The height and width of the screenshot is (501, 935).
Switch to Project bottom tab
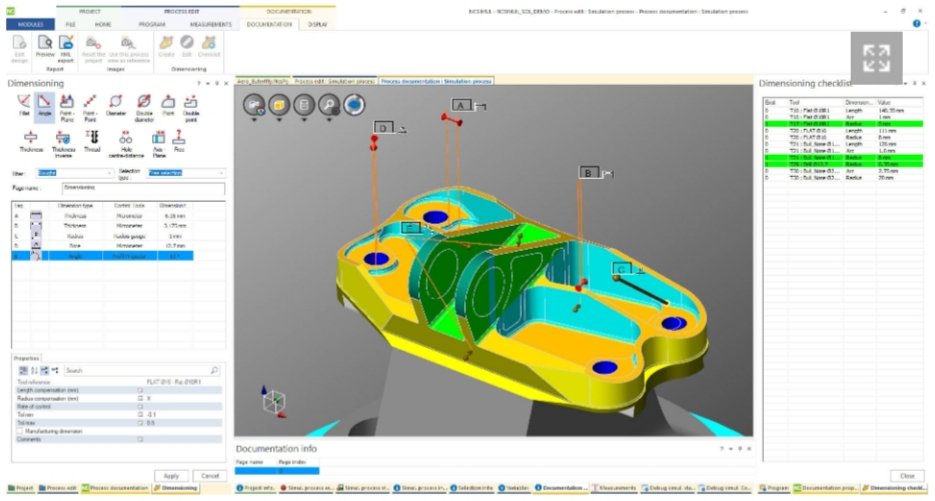pos(20,488)
